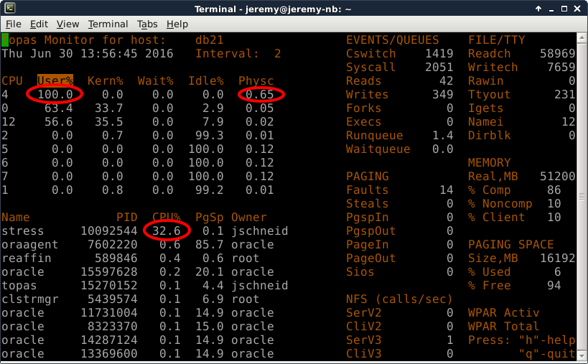This screenshot has height=364, width=588.
Task: Click the Cswitch value 1419
Action: pos(439,54)
